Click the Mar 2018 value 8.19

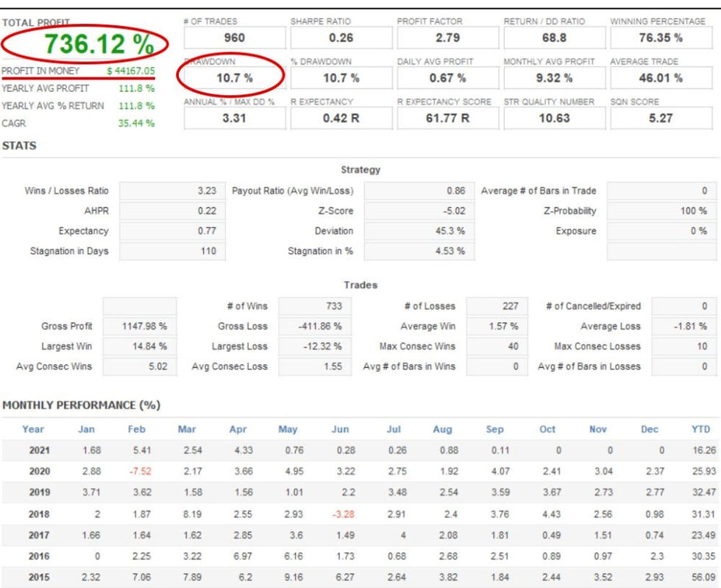coord(193,514)
